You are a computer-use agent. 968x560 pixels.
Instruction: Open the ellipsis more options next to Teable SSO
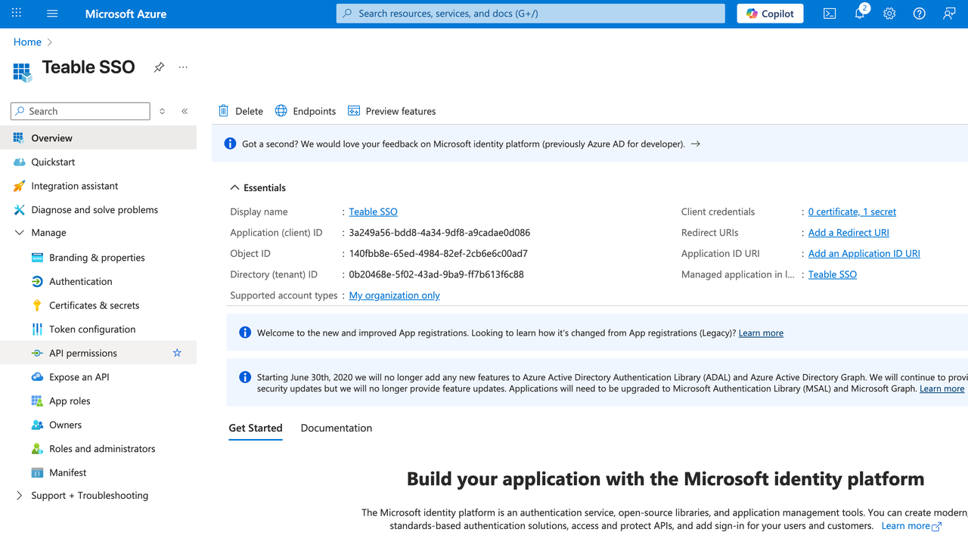tap(183, 67)
